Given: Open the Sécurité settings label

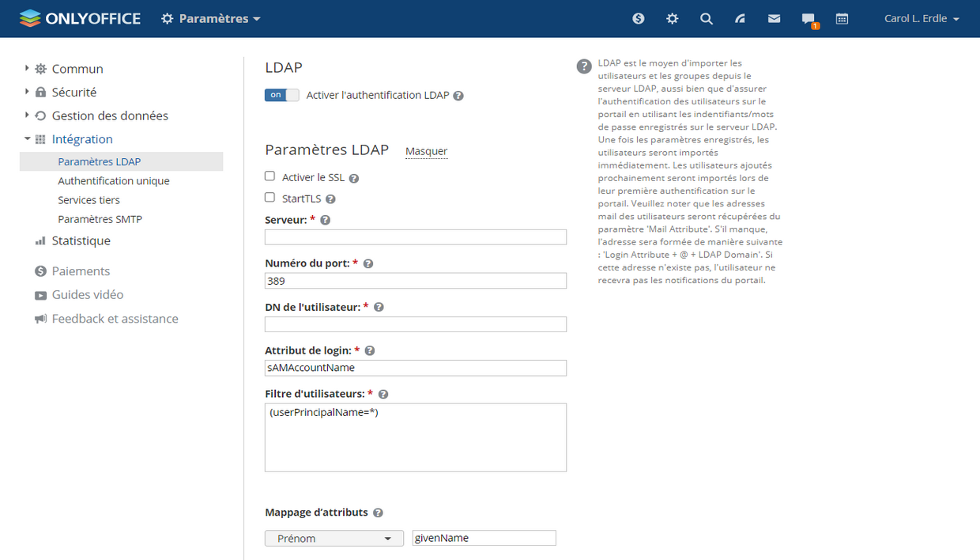Looking at the screenshot, I should pos(74,93).
